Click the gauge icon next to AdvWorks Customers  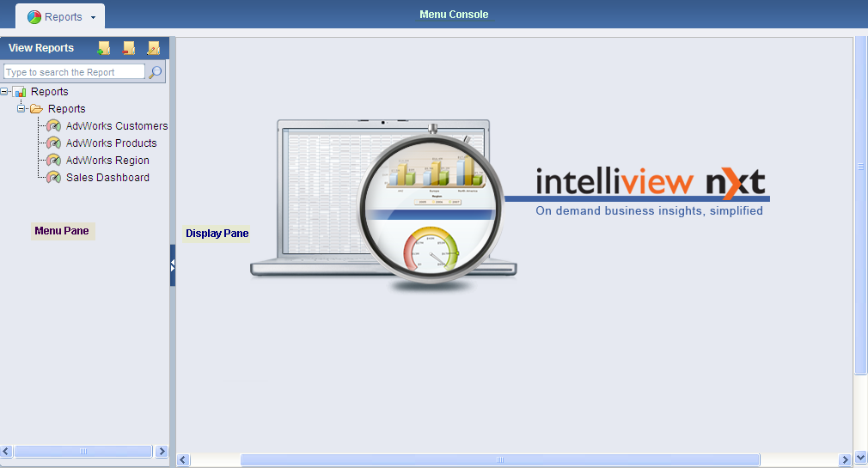(x=54, y=126)
